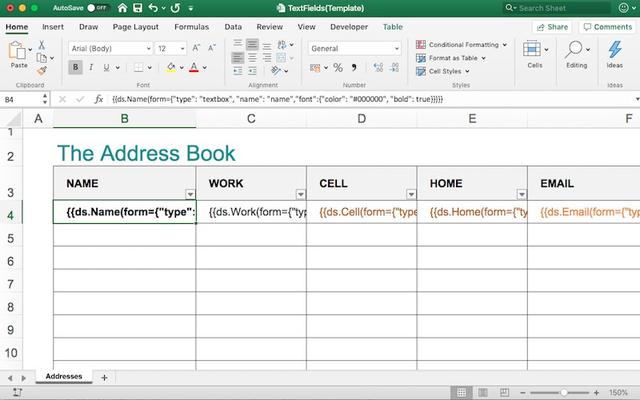Open the Data ribbon tab
The height and width of the screenshot is (400, 640).
point(233,27)
